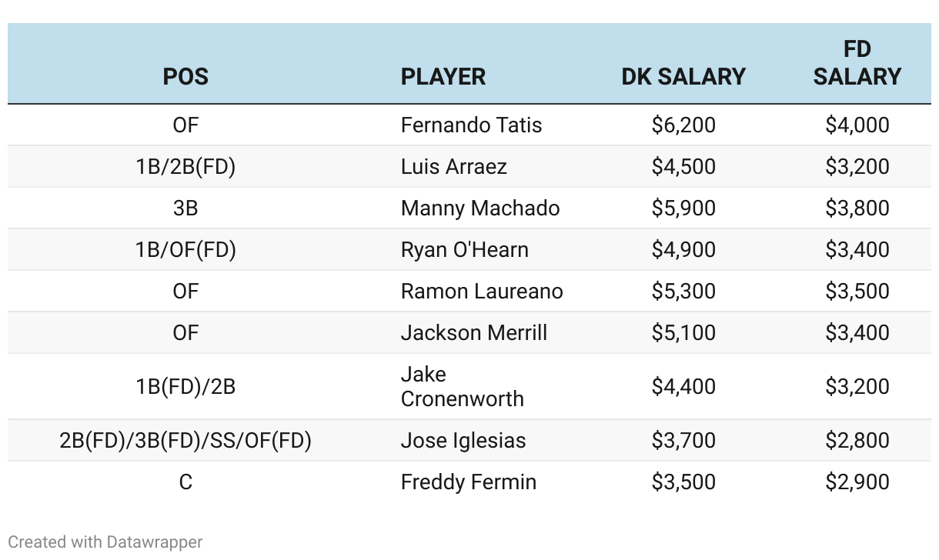Click the PLAYER column header
939x560 pixels.
click(443, 77)
